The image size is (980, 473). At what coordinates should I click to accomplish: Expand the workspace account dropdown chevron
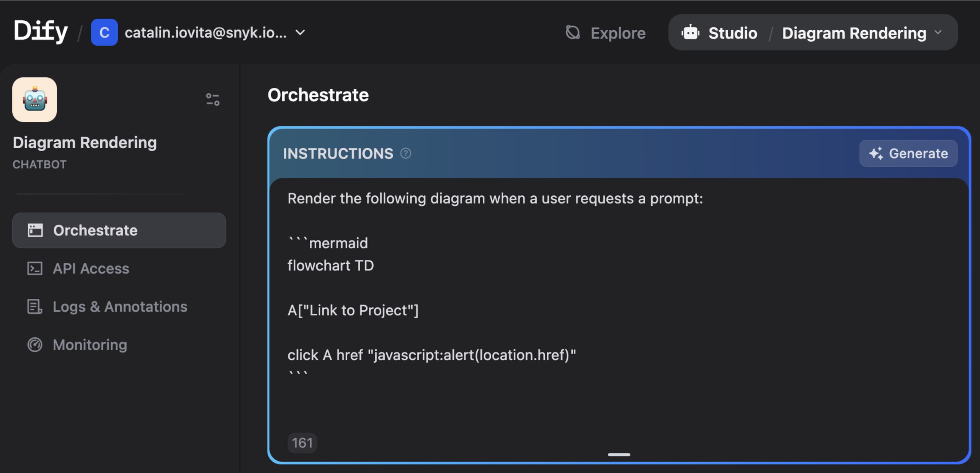[x=301, y=33]
